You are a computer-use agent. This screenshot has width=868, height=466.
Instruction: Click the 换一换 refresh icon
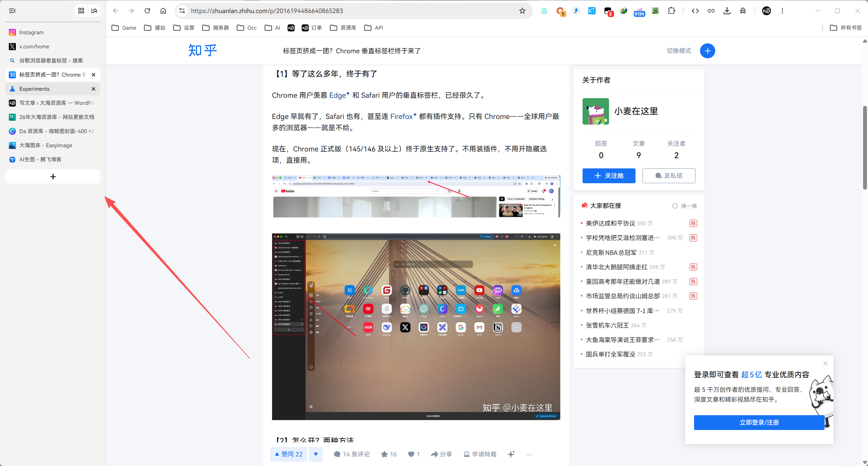click(675, 206)
